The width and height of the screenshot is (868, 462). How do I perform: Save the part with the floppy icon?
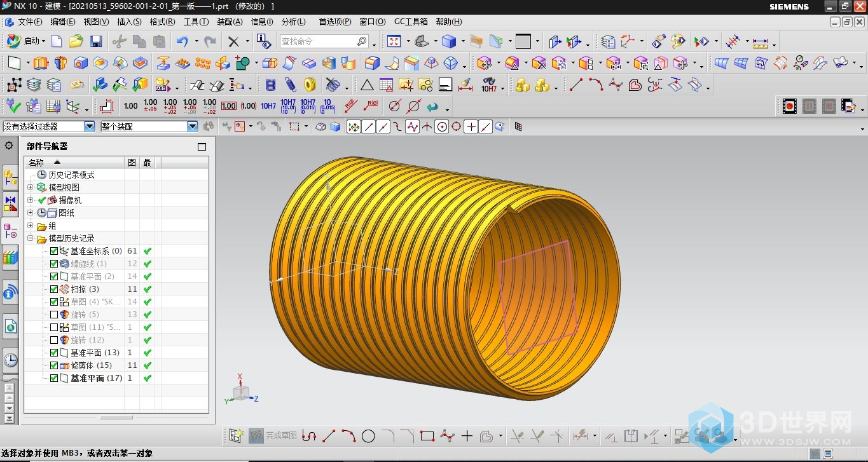point(96,42)
